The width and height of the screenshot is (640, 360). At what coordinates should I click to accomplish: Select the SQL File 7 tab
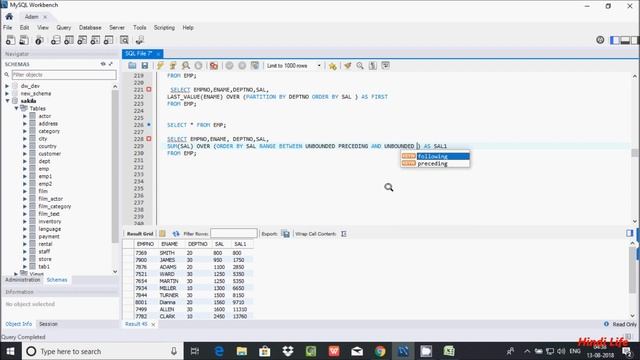click(139, 53)
